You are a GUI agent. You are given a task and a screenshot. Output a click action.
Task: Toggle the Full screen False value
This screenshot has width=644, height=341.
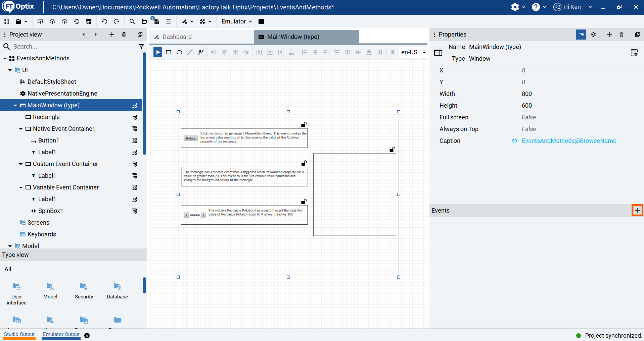[529, 117]
